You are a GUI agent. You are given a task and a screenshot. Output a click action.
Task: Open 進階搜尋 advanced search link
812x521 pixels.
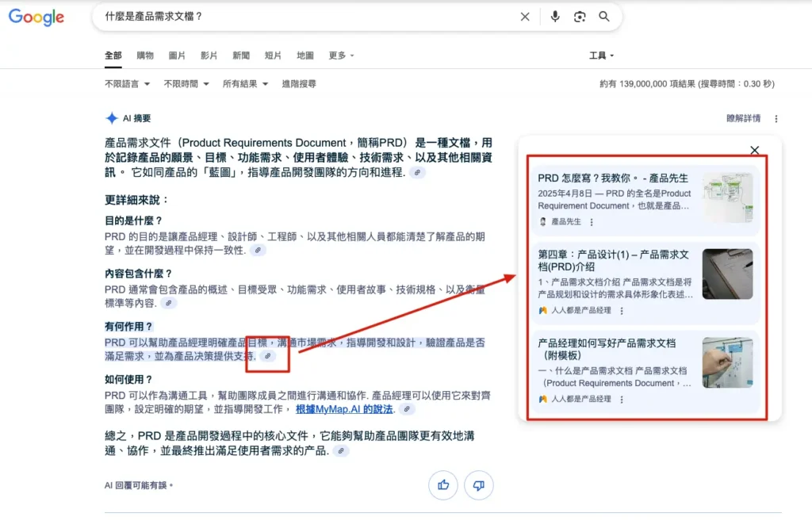[x=299, y=84]
